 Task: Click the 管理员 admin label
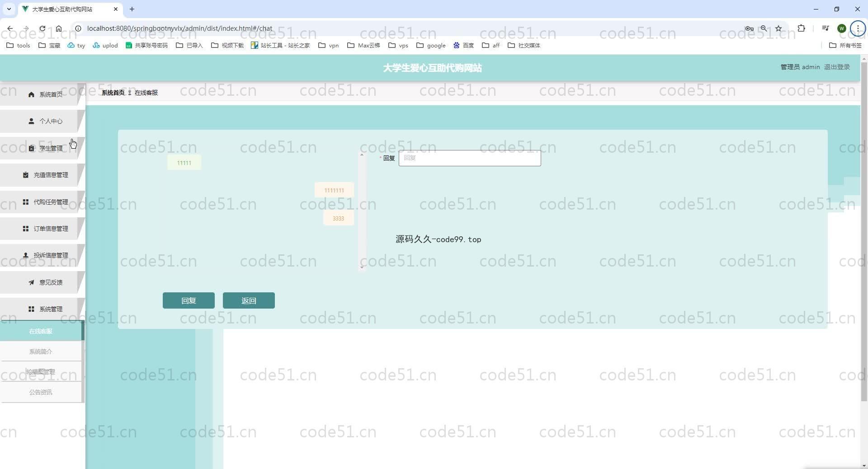pyautogui.click(x=800, y=67)
